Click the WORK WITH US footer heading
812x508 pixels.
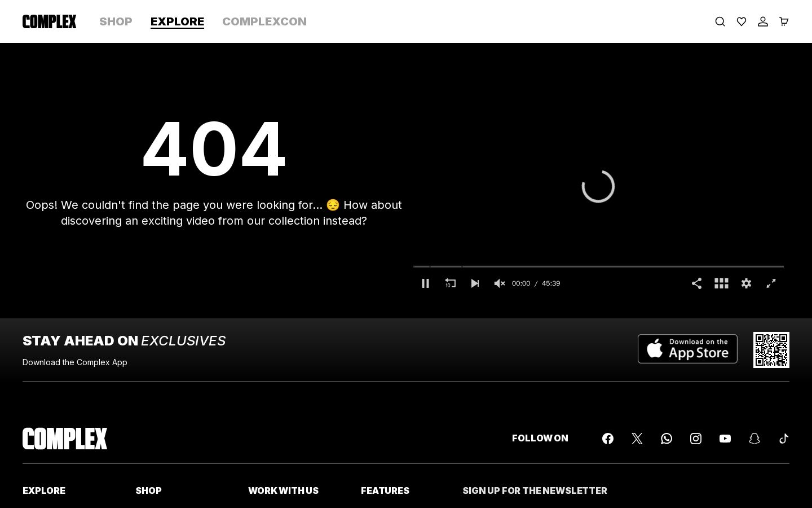[283, 491]
